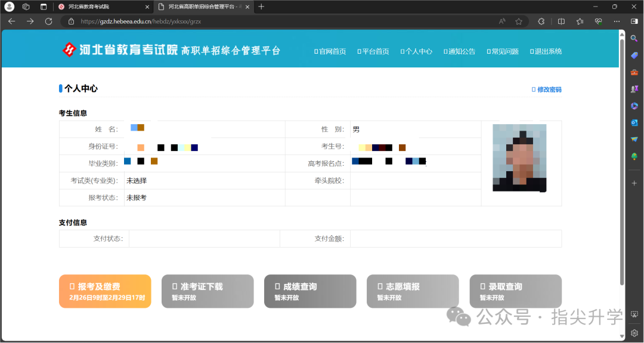Screen dimensions: 644x343
Task: Open the workspaces icon in title bar
Action: [26, 7]
